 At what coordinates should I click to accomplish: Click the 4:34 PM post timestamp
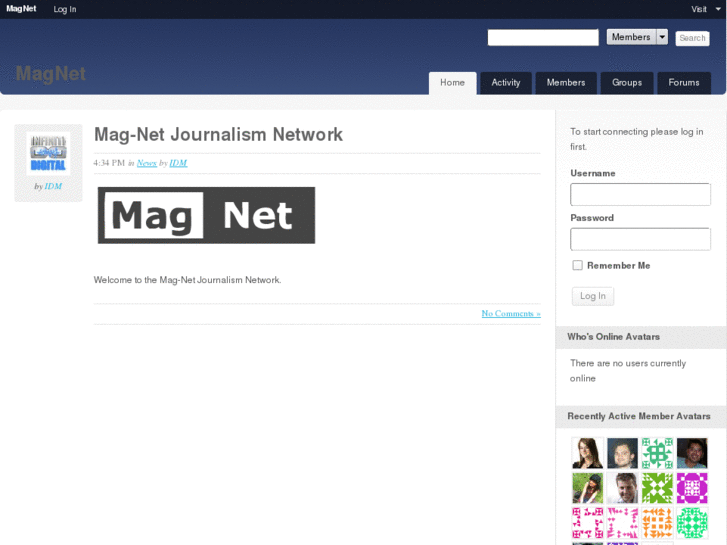point(109,163)
